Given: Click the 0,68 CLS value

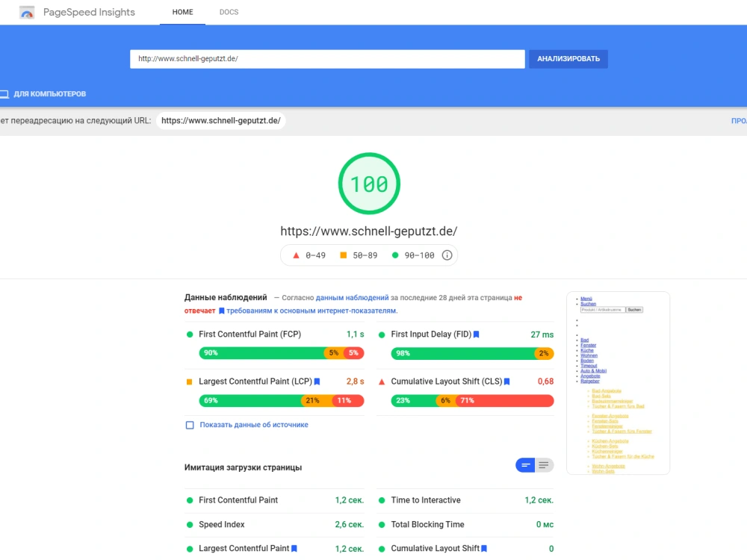Looking at the screenshot, I should pyautogui.click(x=545, y=382).
